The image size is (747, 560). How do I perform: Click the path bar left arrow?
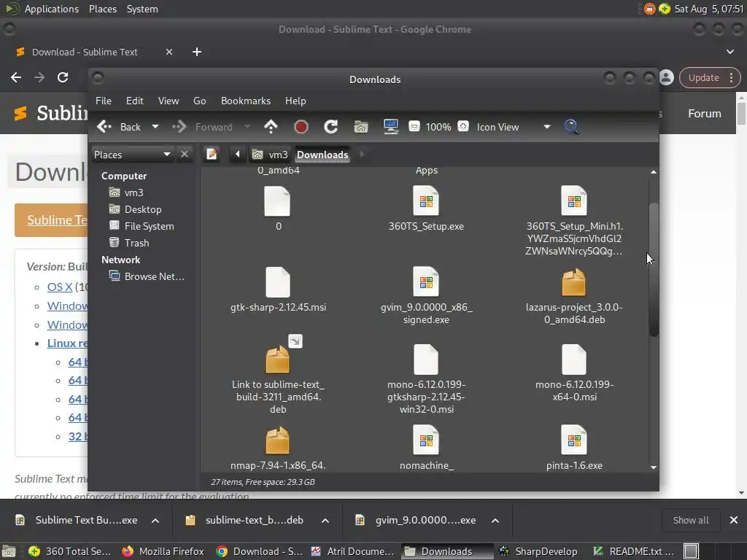[237, 155]
